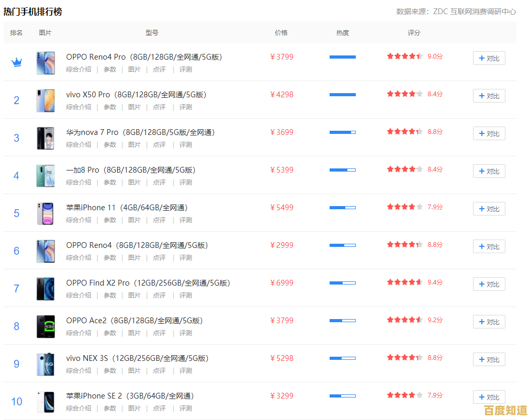530x420 pixels.
Task: Open 综合介绍 for vivo X50 Pro
Action: click(78, 107)
